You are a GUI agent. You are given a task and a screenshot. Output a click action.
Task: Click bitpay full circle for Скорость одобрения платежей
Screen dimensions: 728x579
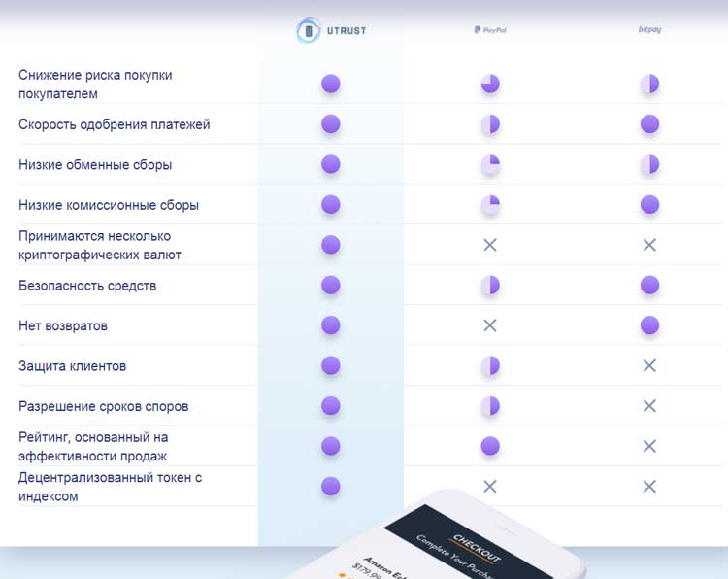click(649, 124)
